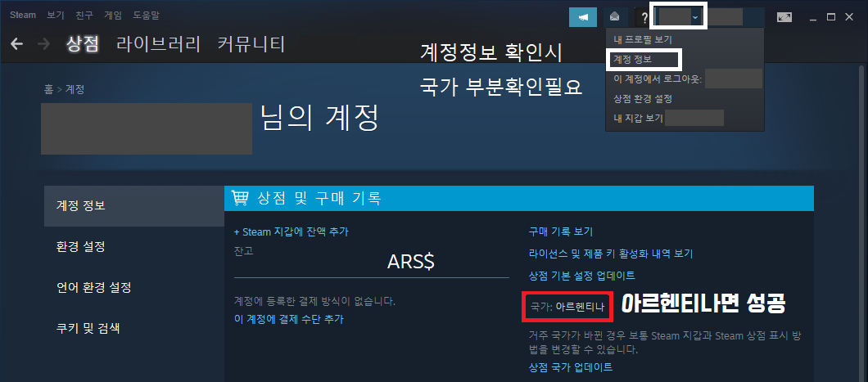Switch to the 상점 tab

click(x=83, y=43)
